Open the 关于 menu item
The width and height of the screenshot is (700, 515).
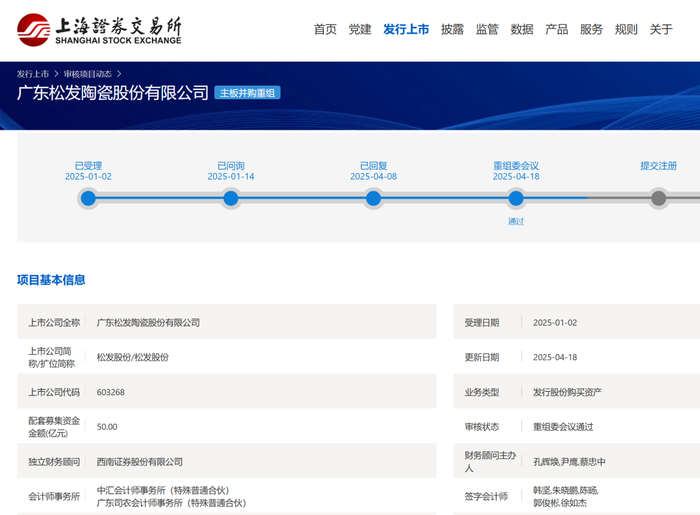[661, 30]
